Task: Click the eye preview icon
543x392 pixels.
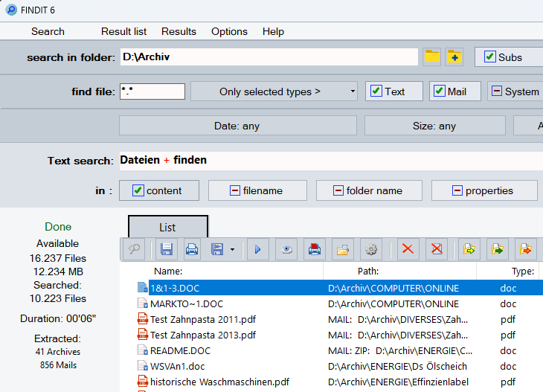Action: 285,249
